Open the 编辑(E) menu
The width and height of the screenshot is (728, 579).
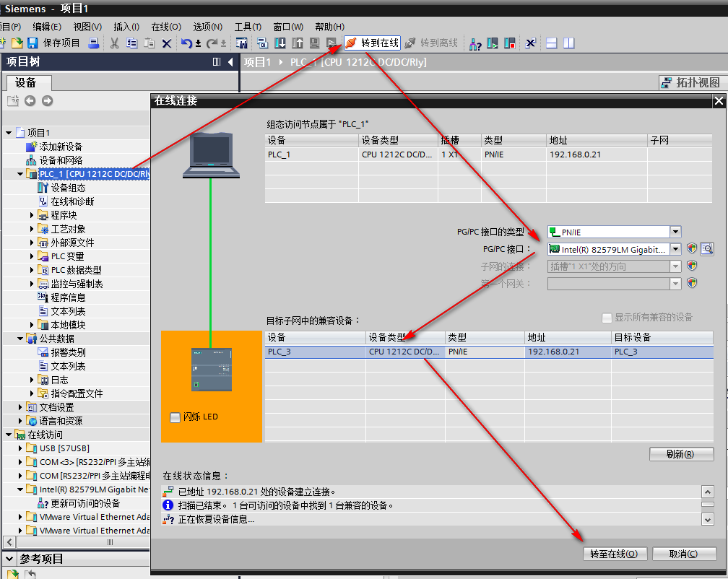click(47, 27)
